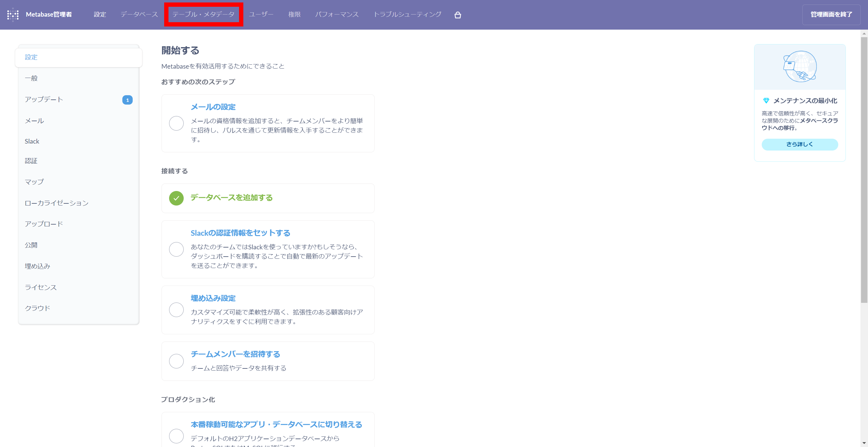The image size is (868, 447).
Task: Open the 設定 tab in top navigation
Action: (x=100, y=14)
